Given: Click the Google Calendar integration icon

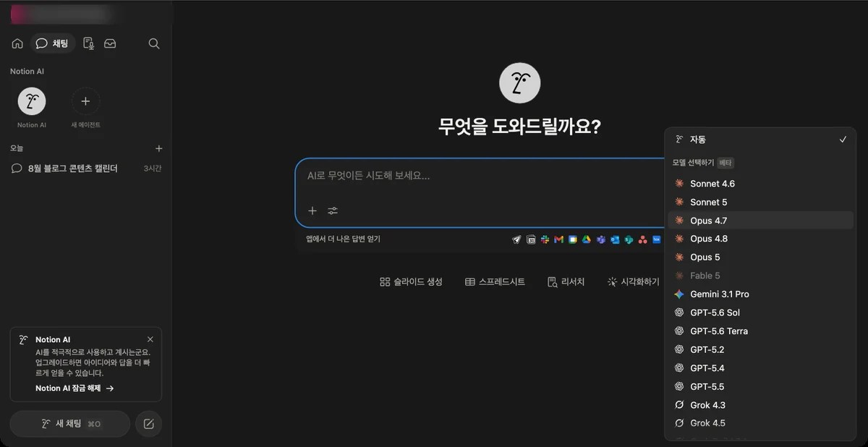Looking at the screenshot, I should point(573,239).
